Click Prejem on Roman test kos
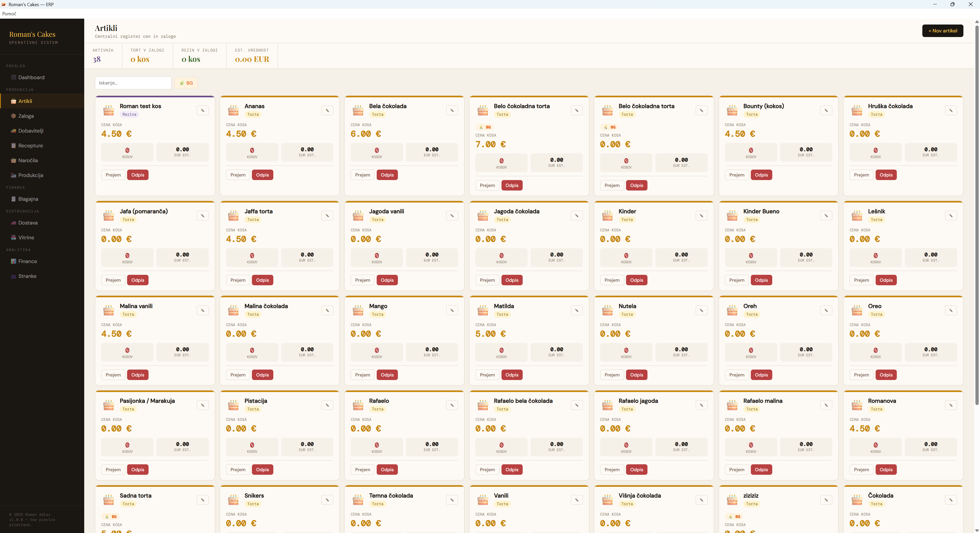Viewport: 980px width, 533px height. [x=113, y=175]
